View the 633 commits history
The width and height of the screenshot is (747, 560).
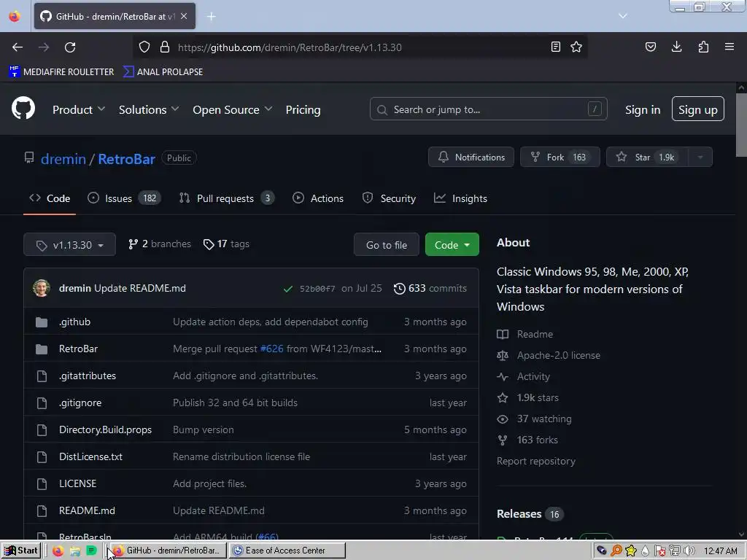pyautogui.click(x=430, y=288)
